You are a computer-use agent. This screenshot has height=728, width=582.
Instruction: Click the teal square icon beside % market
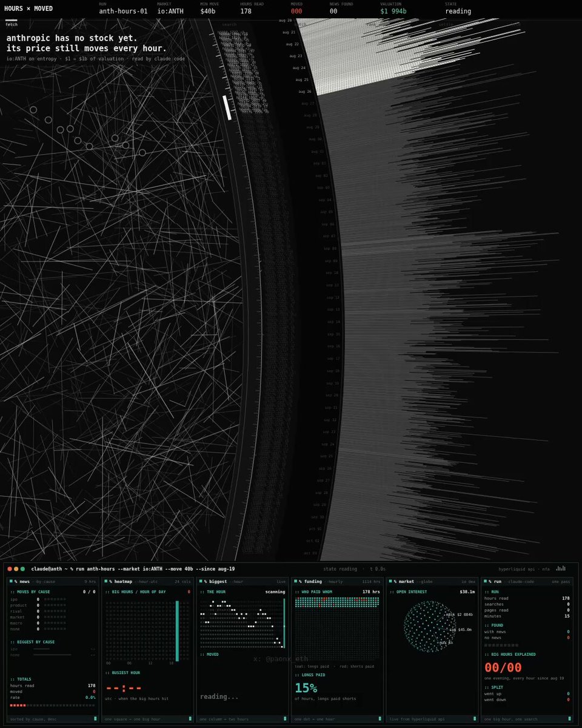click(390, 581)
